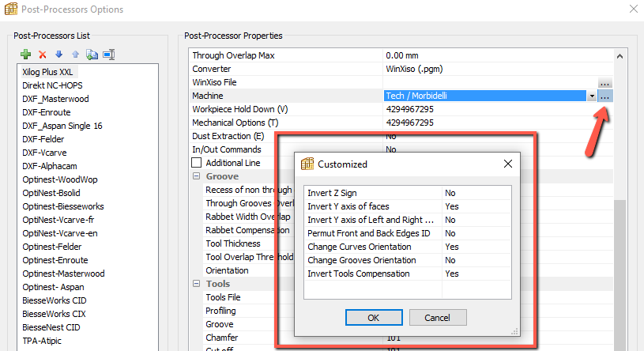Select the Profiling tool property
644x351 pixels.
(x=220, y=311)
